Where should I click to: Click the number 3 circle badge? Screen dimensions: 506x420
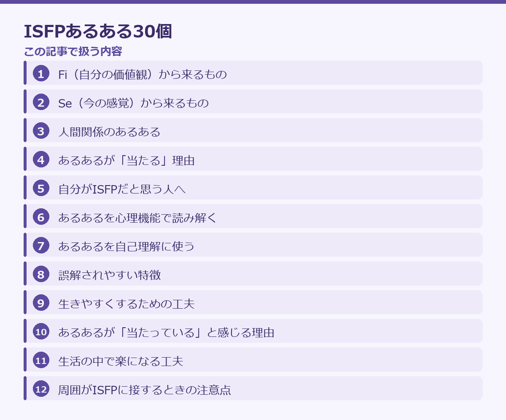(41, 131)
